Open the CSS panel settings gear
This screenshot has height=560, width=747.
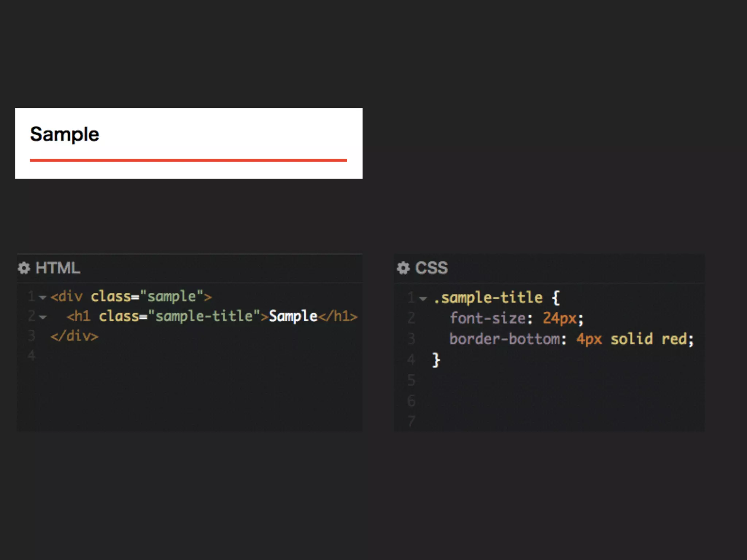[403, 268]
